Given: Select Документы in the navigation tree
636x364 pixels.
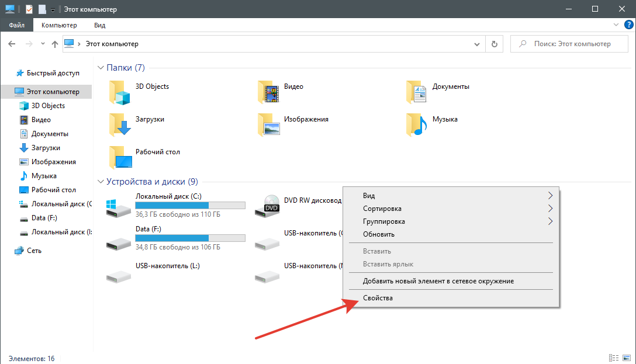Looking at the screenshot, I should (50, 134).
